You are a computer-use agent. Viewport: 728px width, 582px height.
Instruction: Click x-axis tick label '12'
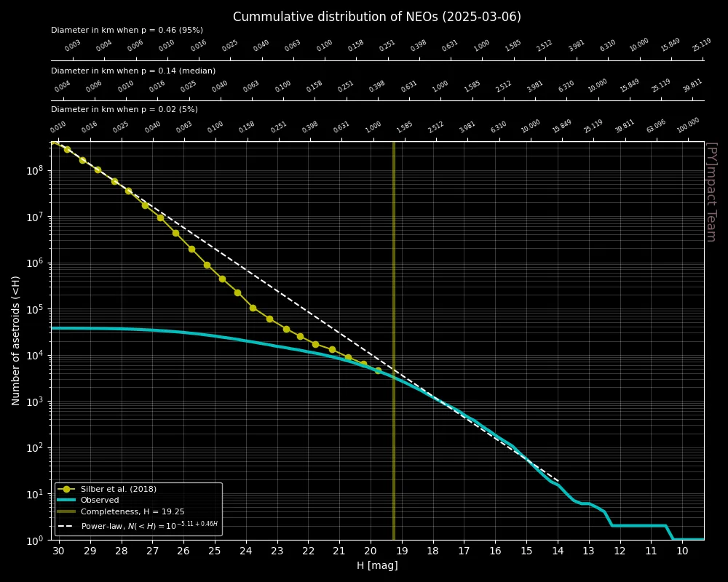coord(620,551)
